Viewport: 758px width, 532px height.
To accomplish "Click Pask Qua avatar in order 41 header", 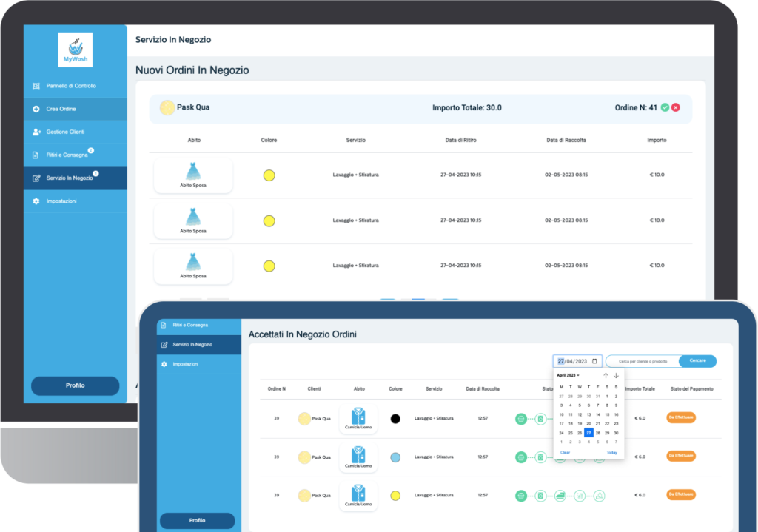I will 167,107.
